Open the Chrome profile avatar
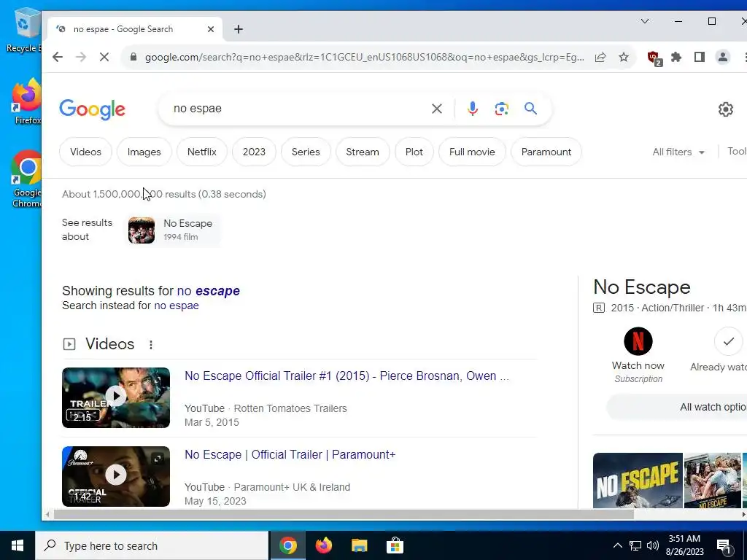Screen dimensions: 747x560 click(722, 57)
